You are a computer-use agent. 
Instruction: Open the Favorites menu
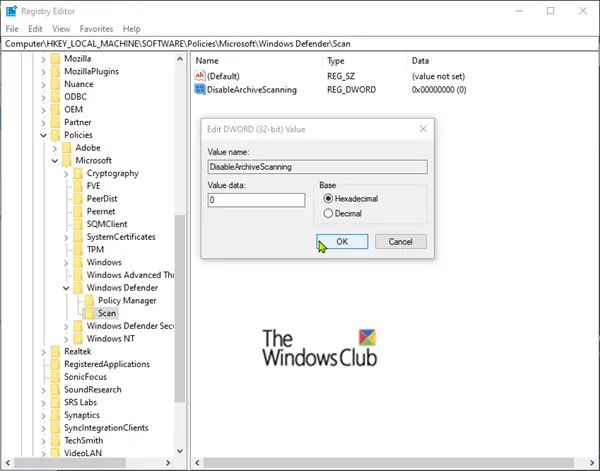point(96,29)
